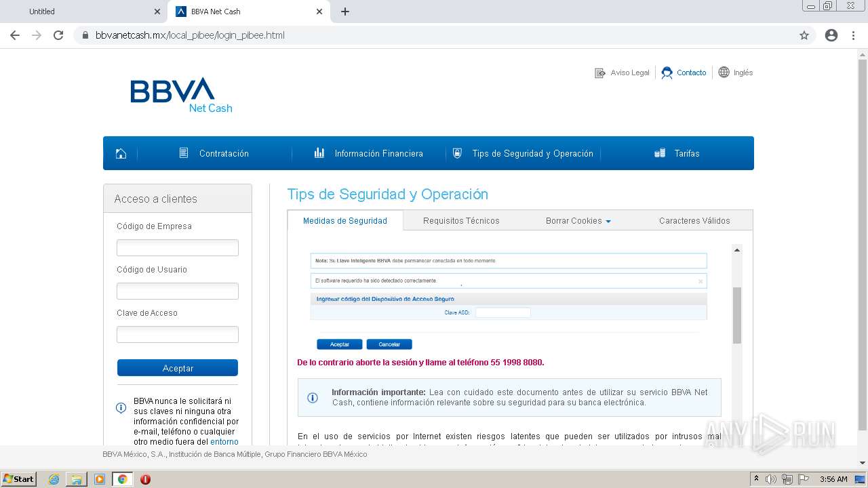Click the address bar URL
868x488 pixels.
click(x=190, y=35)
